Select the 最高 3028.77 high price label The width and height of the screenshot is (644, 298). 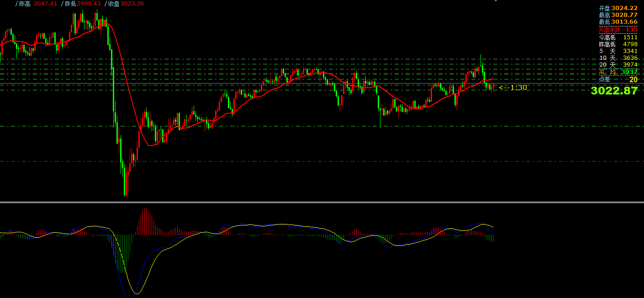tap(618, 15)
